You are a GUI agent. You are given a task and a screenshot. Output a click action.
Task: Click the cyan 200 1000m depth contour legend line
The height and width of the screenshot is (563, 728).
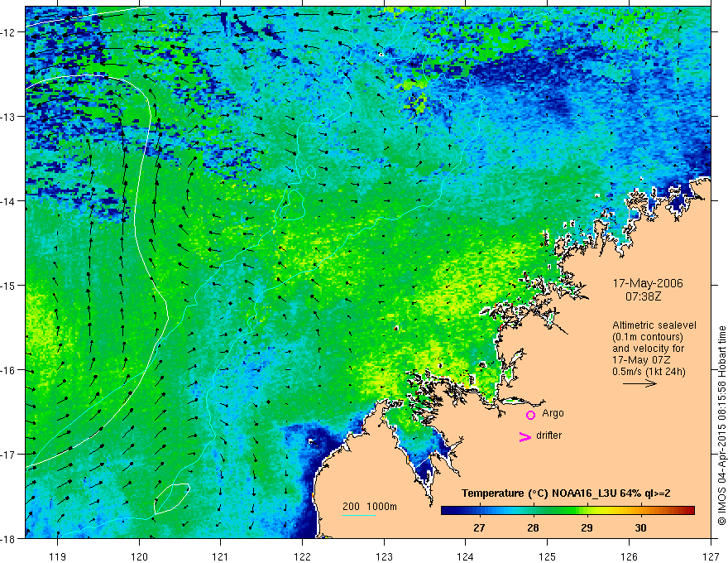359,515
